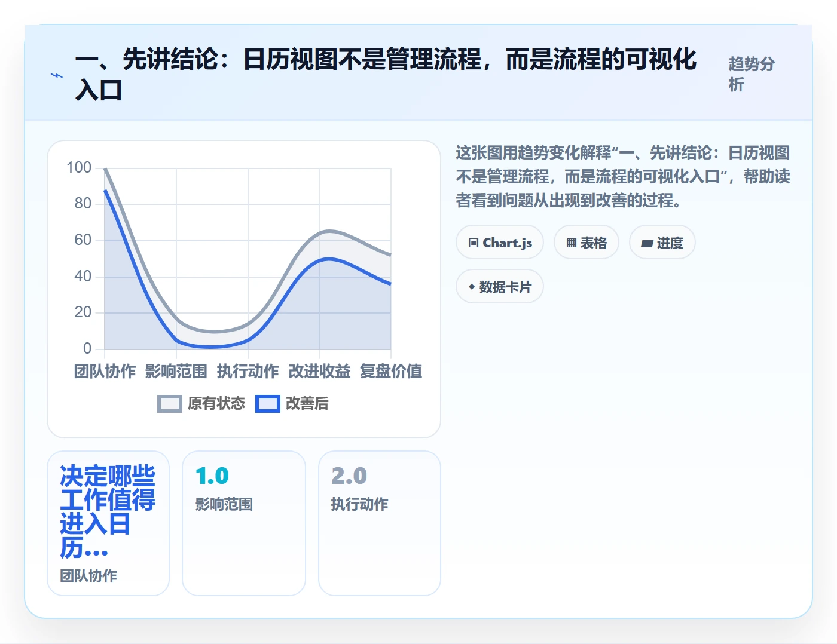Open the 决定哪些工作值得进入日历 团队协作 card

(x=108, y=523)
